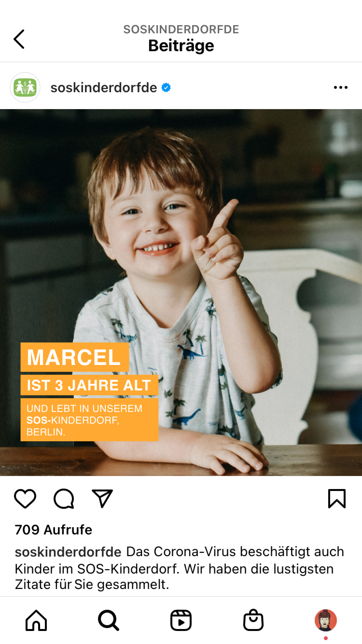Screen dimensions: 362x644
Task: Open comments via speech bubble icon
Action: pyautogui.click(x=64, y=498)
